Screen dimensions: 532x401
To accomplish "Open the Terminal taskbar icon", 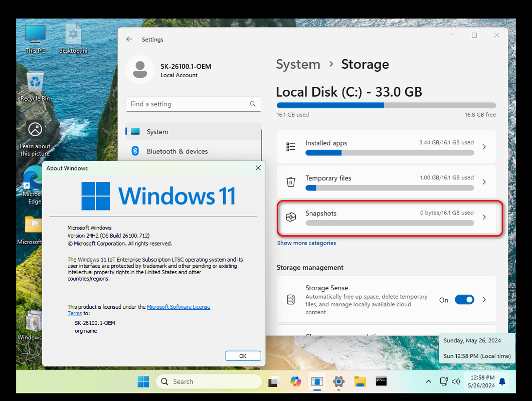I will [x=382, y=381].
